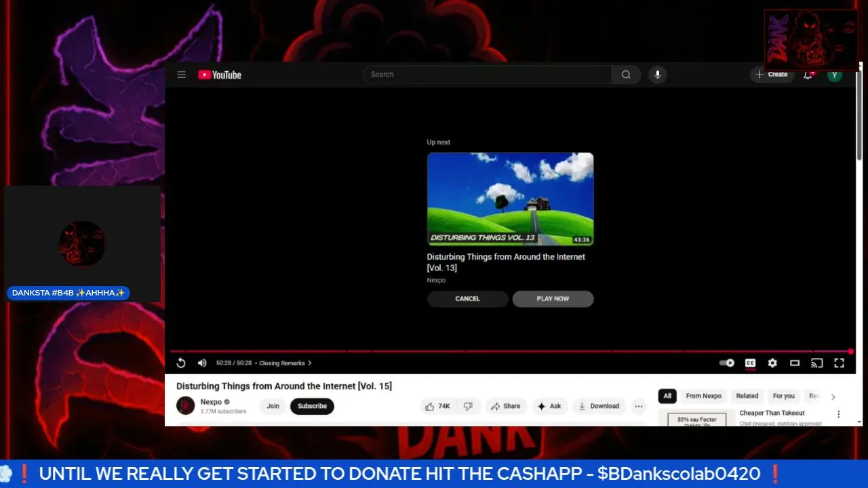Click the DANKSTA #B4B name label
This screenshot has width=868, height=488.
68,293
